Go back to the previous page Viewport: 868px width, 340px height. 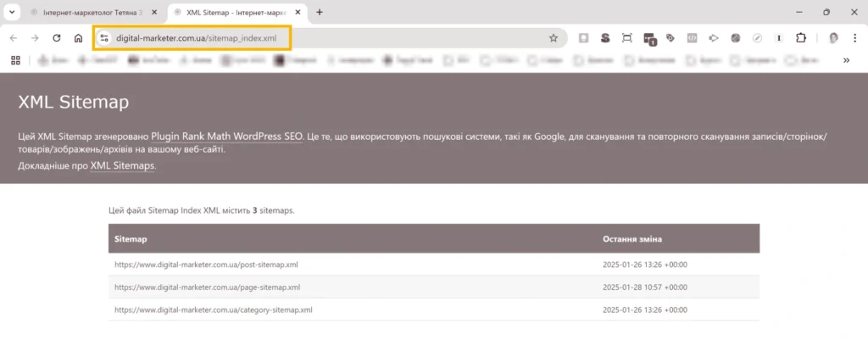[x=14, y=38]
